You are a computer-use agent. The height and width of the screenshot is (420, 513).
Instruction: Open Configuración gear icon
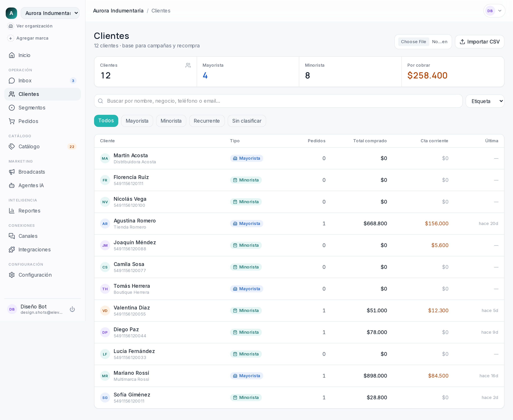pos(12,275)
